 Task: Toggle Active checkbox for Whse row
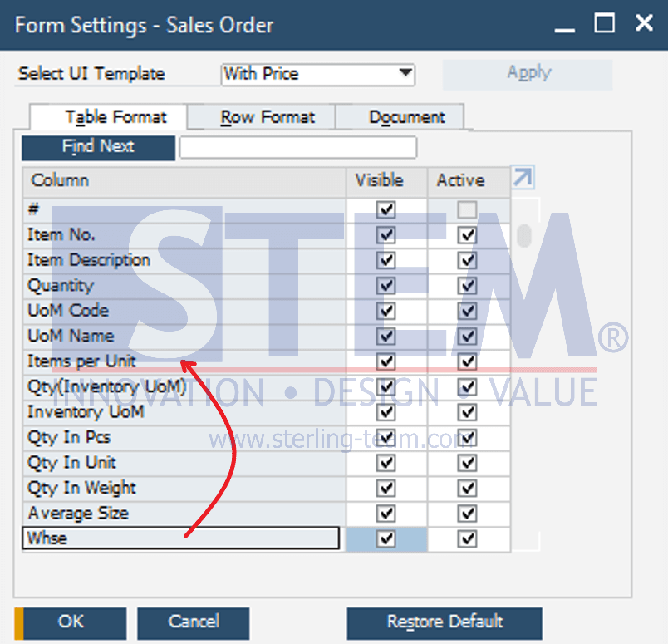(467, 539)
